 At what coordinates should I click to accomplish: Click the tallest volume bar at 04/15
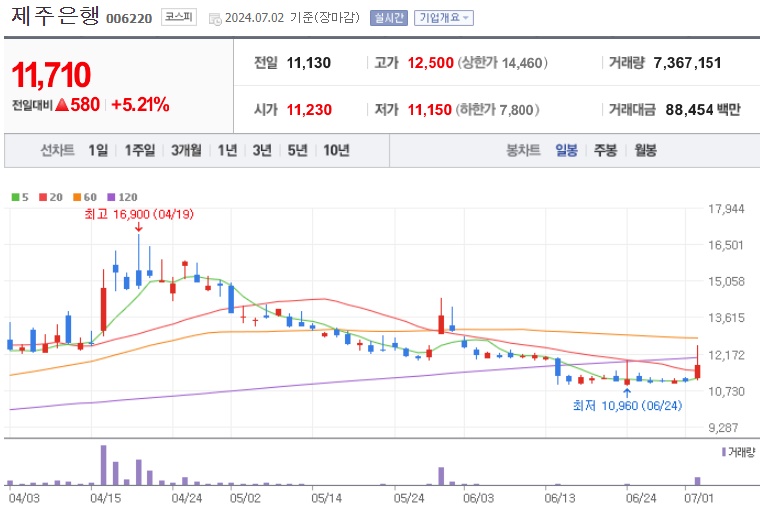coord(103,465)
